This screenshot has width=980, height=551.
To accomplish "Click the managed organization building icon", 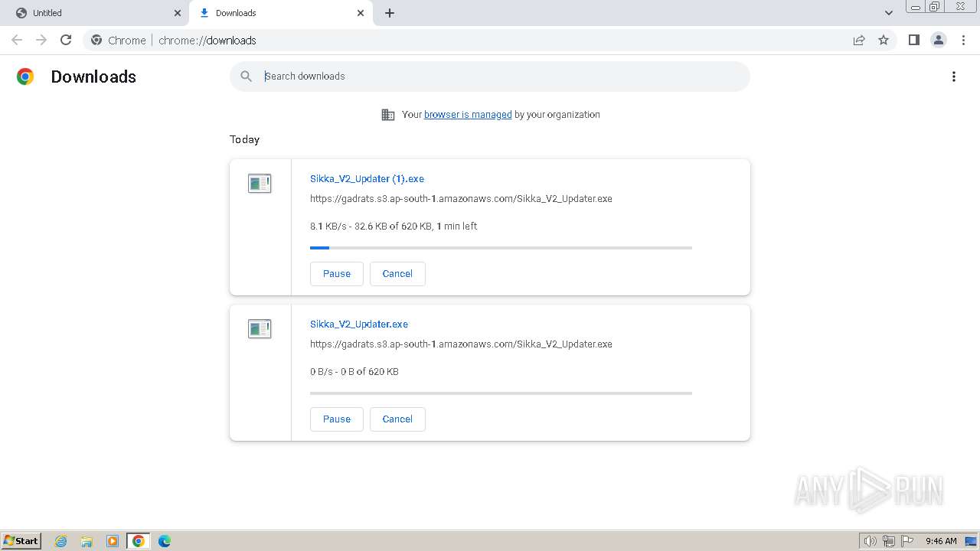I will (x=388, y=115).
